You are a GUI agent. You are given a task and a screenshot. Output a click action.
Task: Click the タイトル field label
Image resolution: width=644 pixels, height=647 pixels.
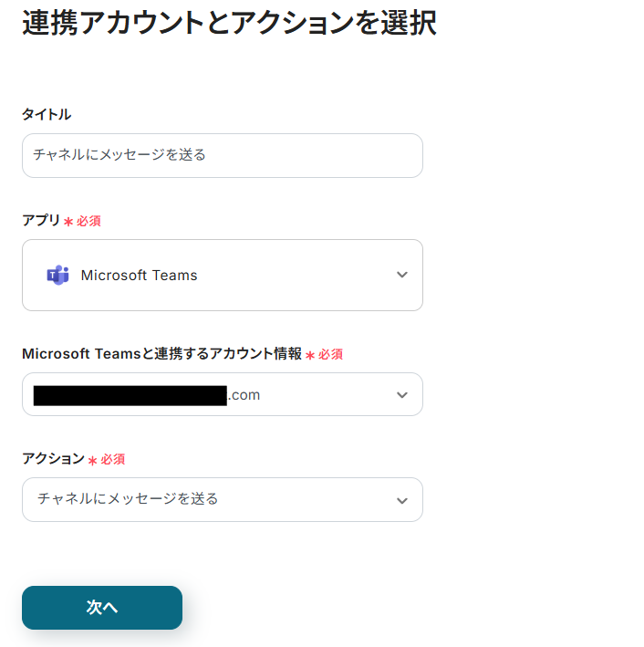click(47, 114)
